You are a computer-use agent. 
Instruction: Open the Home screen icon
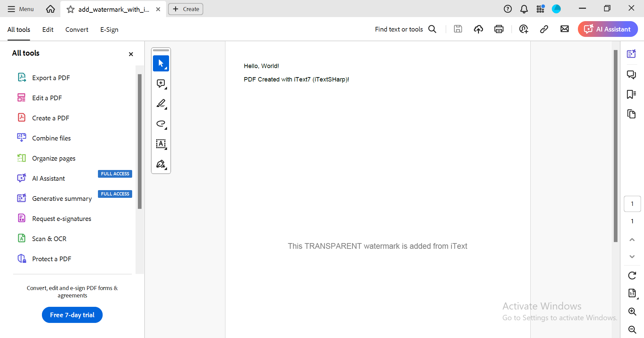point(50,9)
